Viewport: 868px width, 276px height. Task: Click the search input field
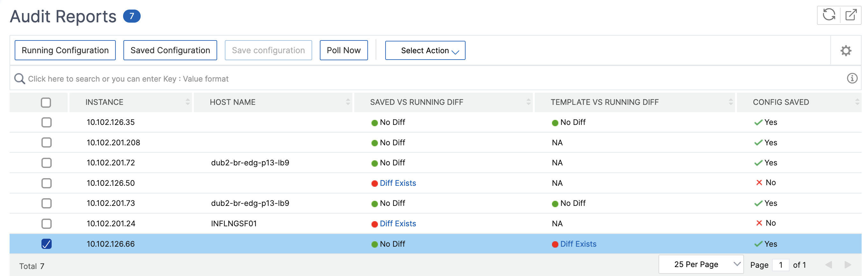pyautogui.click(x=435, y=79)
